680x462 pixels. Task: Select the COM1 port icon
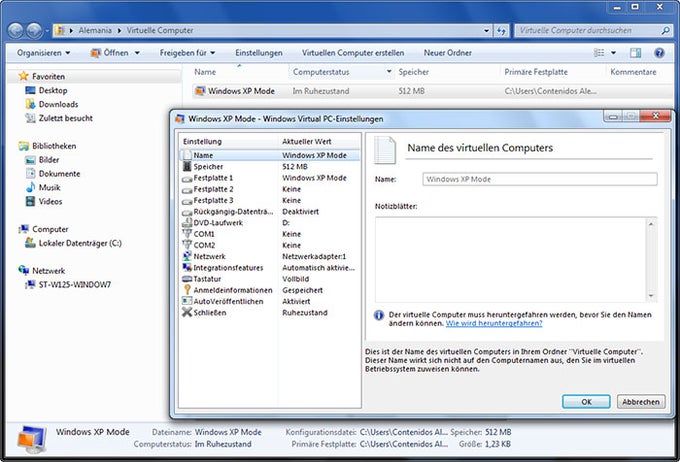pyautogui.click(x=187, y=233)
